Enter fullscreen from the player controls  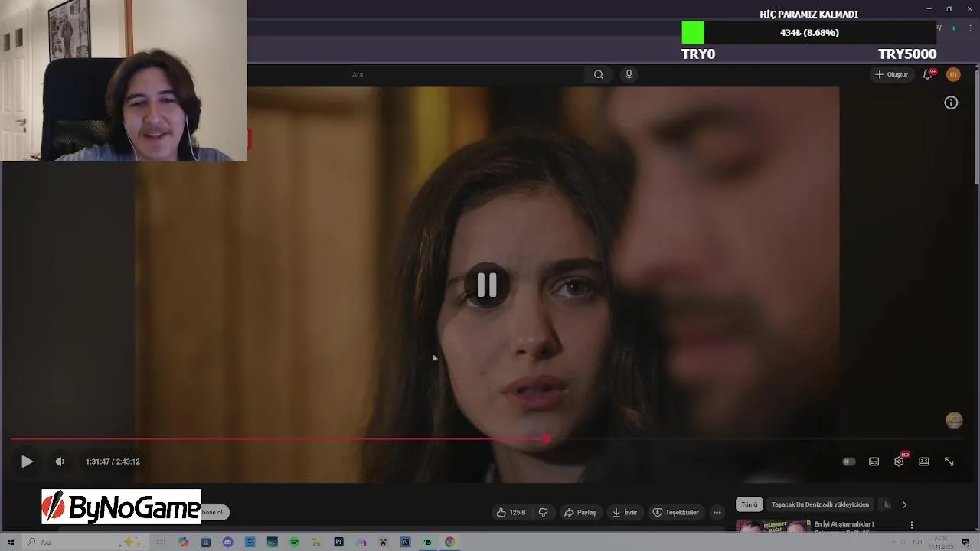click(949, 461)
